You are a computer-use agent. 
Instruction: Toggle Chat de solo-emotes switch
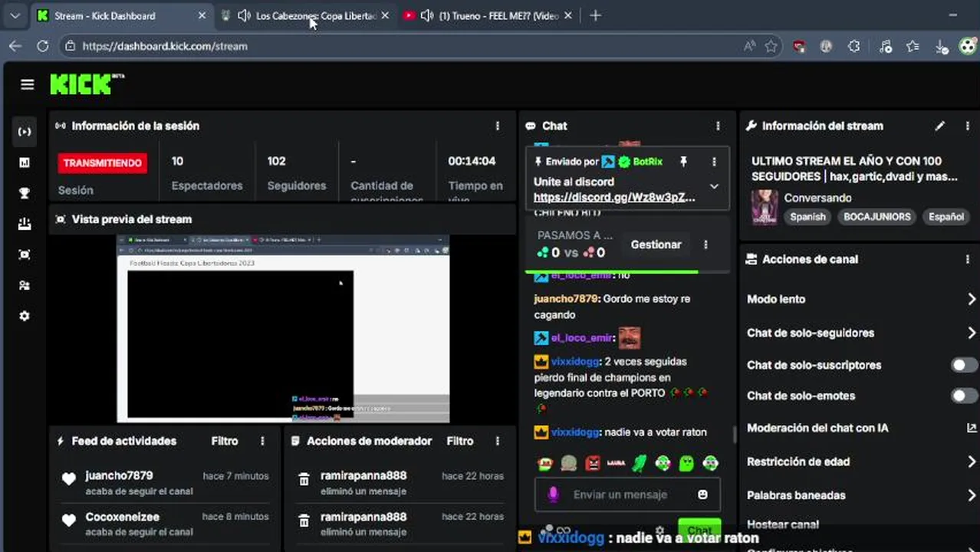pyautogui.click(x=964, y=396)
